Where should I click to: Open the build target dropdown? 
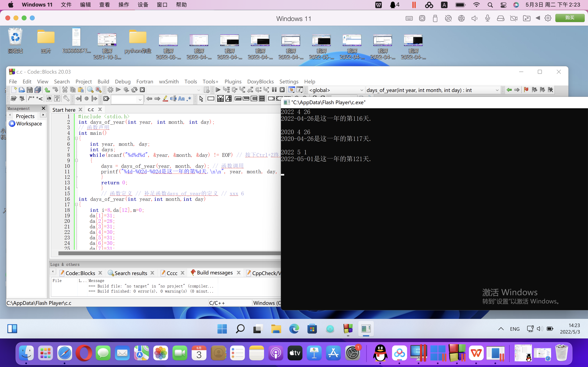pos(198,90)
